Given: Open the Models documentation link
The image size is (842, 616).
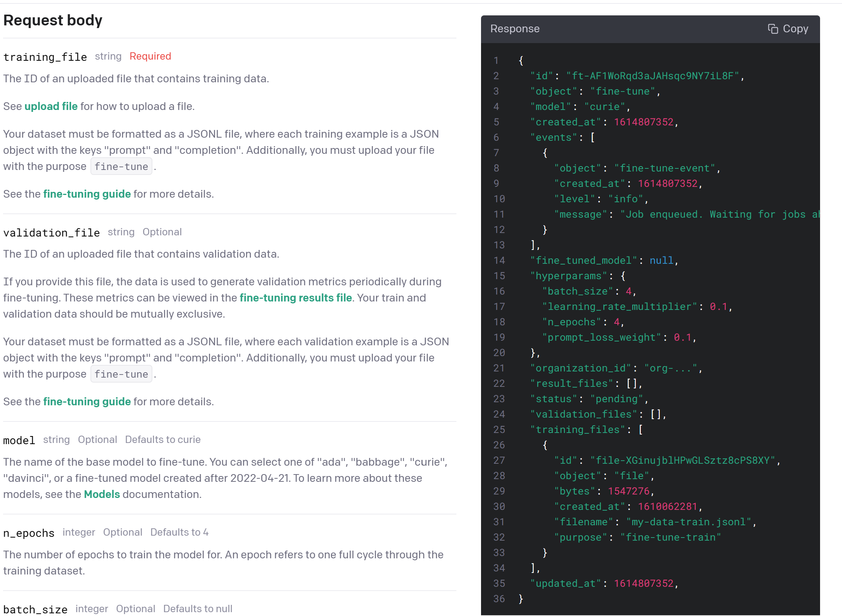Looking at the screenshot, I should click(102, 494).
